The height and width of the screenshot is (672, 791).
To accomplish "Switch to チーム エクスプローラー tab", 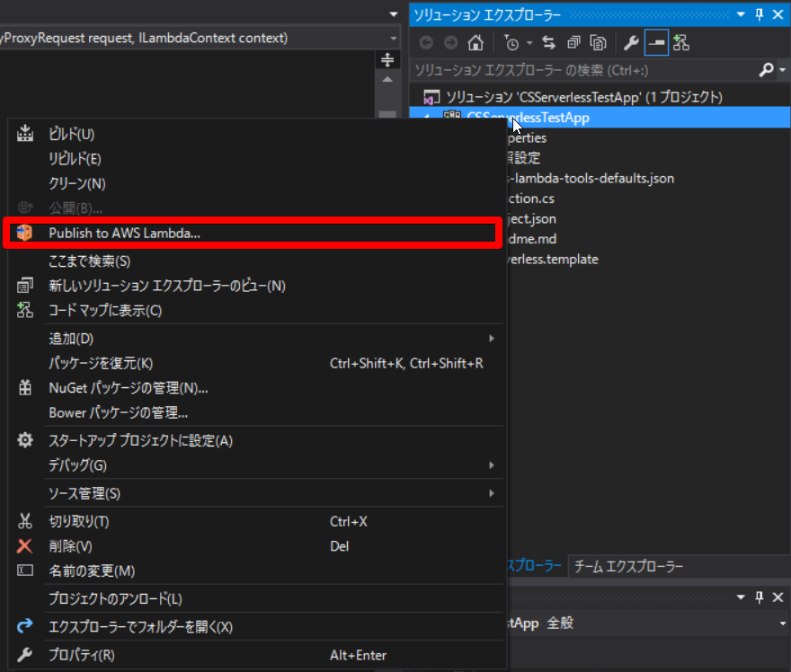I will coord(628,567).
